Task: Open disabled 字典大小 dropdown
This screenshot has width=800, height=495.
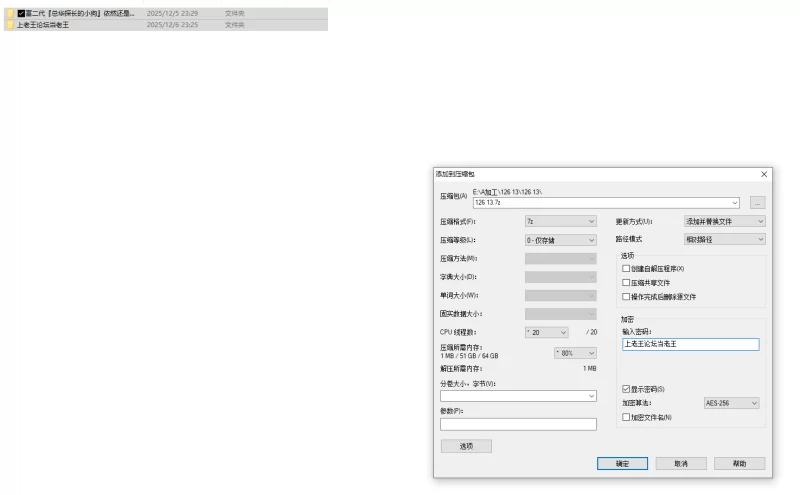Action: [x=561, y=277]
